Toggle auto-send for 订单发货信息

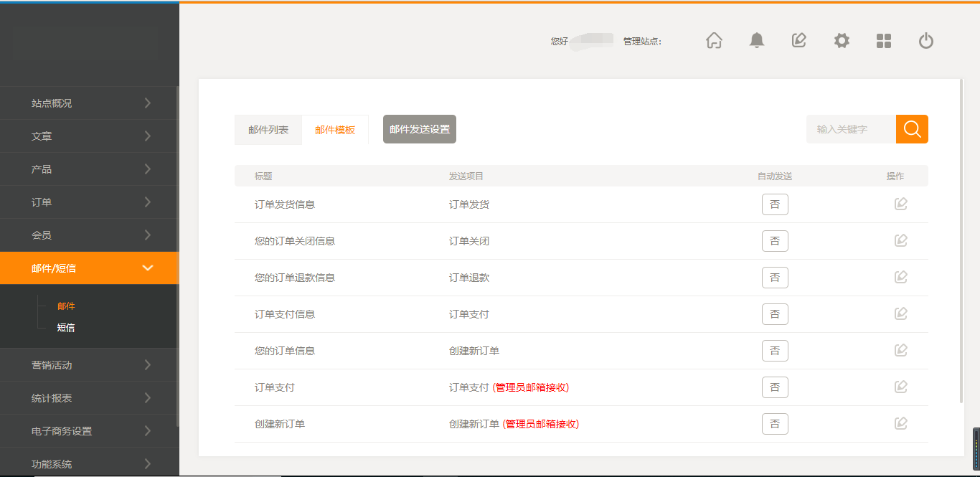(775, 204)
